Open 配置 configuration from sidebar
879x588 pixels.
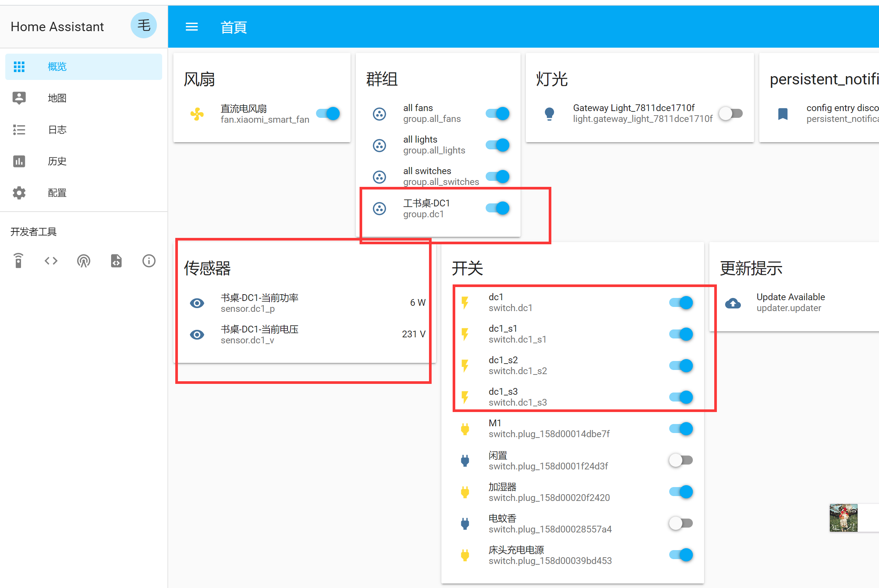[57, 193]
